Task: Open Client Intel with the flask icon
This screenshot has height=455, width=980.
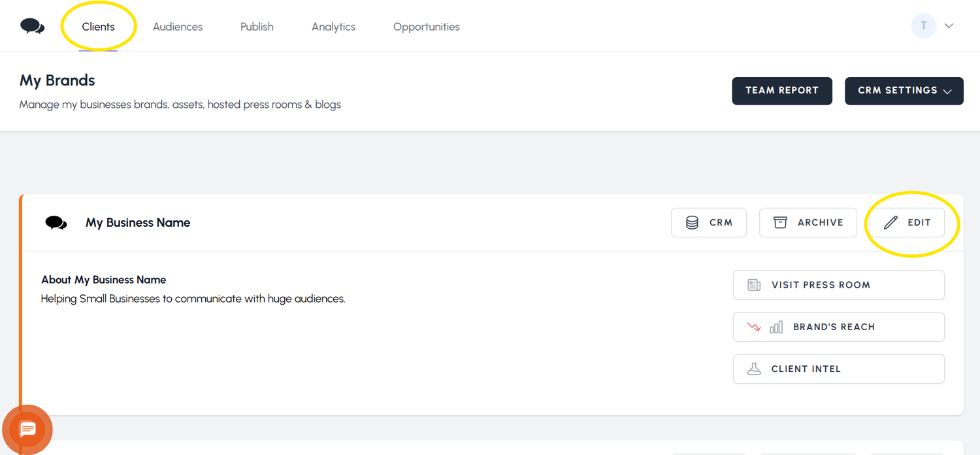Action: tap(838, 369)
